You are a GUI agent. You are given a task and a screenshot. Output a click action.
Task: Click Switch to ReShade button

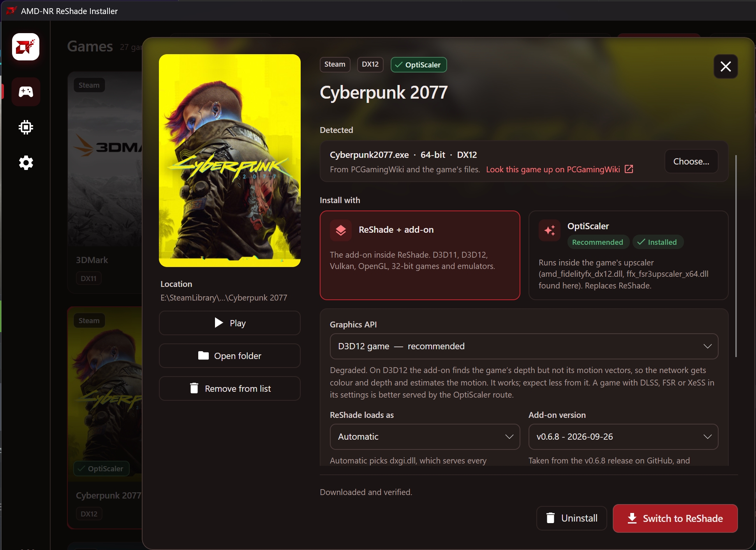(x=675, y=518)
